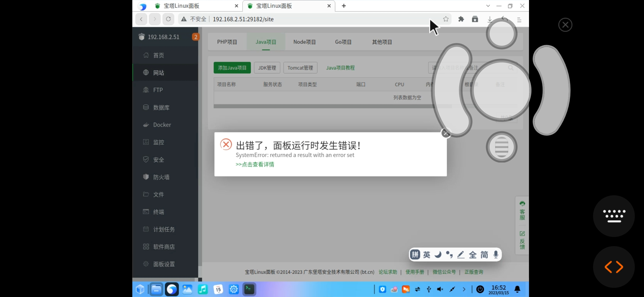Open 反馈 feedback side button
644x297 pixels.
coord(522,240)
